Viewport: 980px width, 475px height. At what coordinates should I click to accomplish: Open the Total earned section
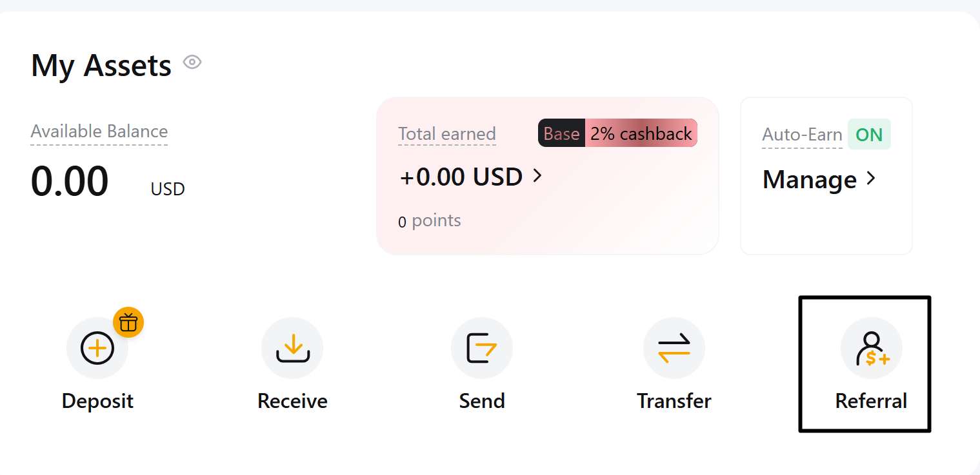point(447,133)
